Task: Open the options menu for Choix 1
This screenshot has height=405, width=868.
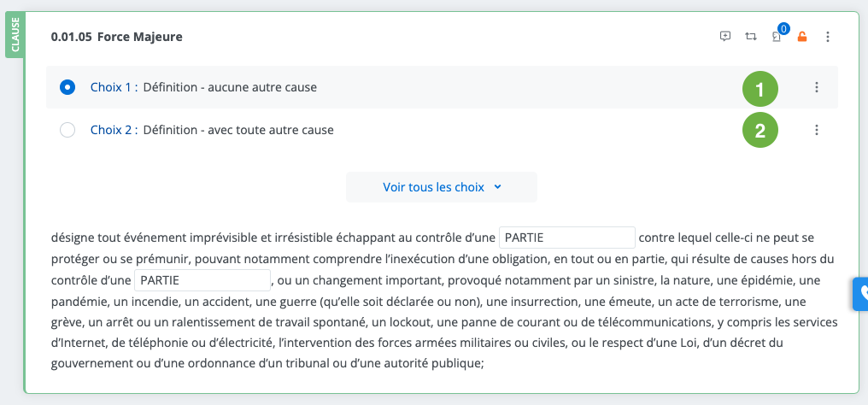Action: click(x=817, y=87)
